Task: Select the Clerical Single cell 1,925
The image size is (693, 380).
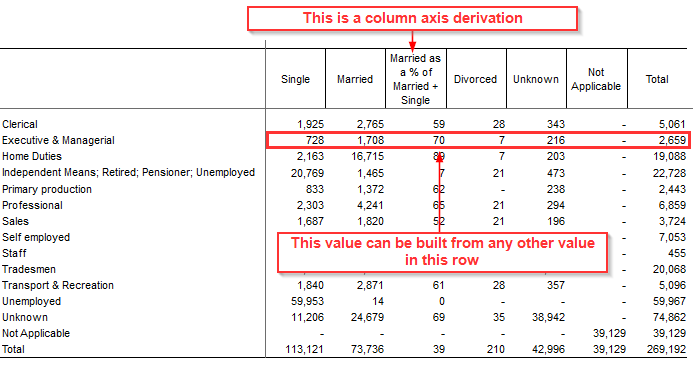Action: [310, 125]
